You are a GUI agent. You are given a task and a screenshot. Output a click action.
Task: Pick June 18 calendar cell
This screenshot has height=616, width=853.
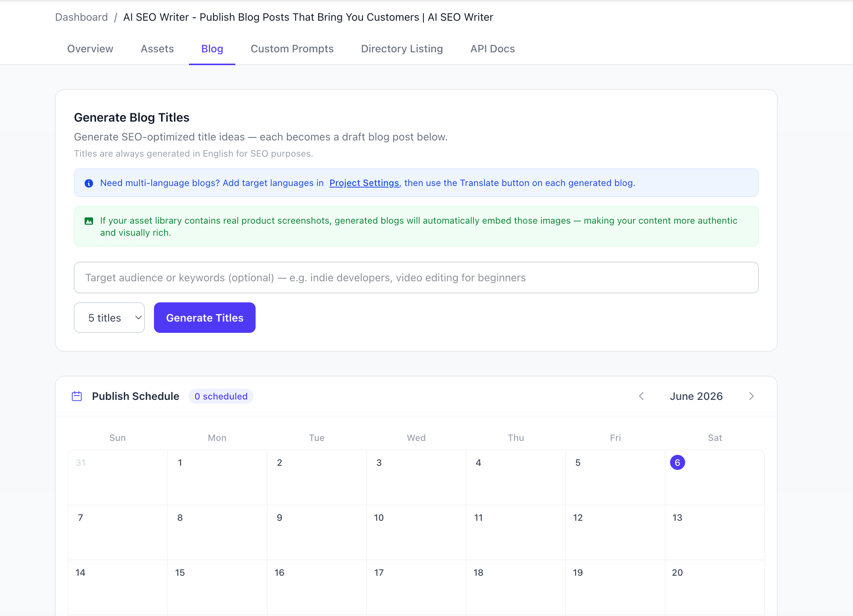[x=516, y=587]
